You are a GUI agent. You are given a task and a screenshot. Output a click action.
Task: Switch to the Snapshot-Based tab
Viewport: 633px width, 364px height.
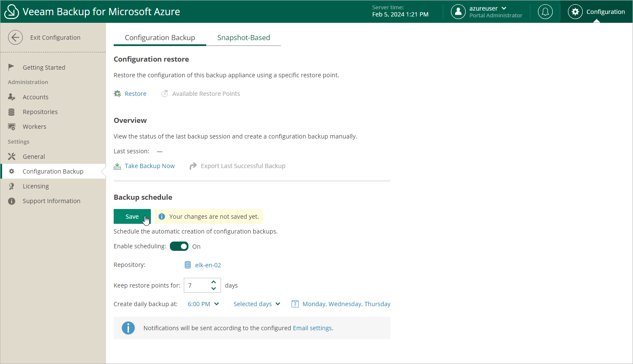pyautogui.click(x=243, y=38)
